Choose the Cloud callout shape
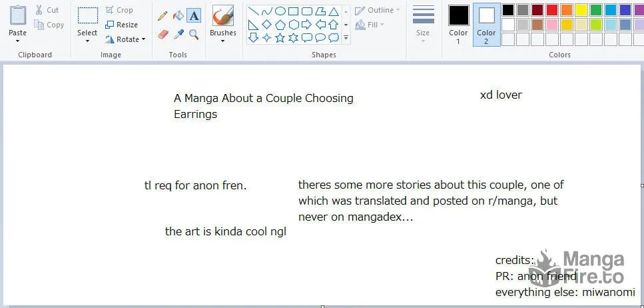This screenshot has height=308, width=644. [334, 38]
